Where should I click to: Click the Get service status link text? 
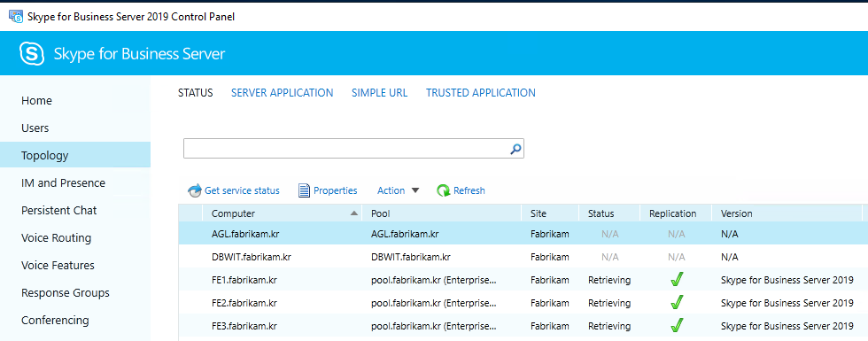click(x=242, y=190)
